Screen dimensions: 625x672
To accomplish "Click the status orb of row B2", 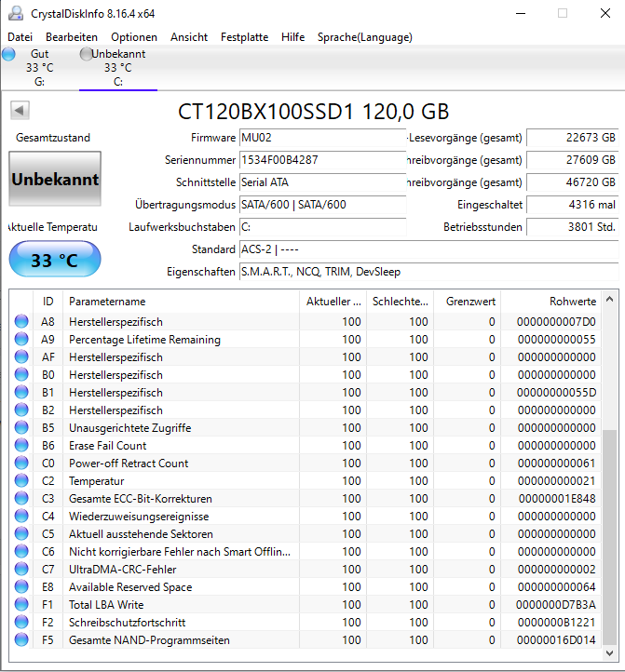I will pos(21,410).
